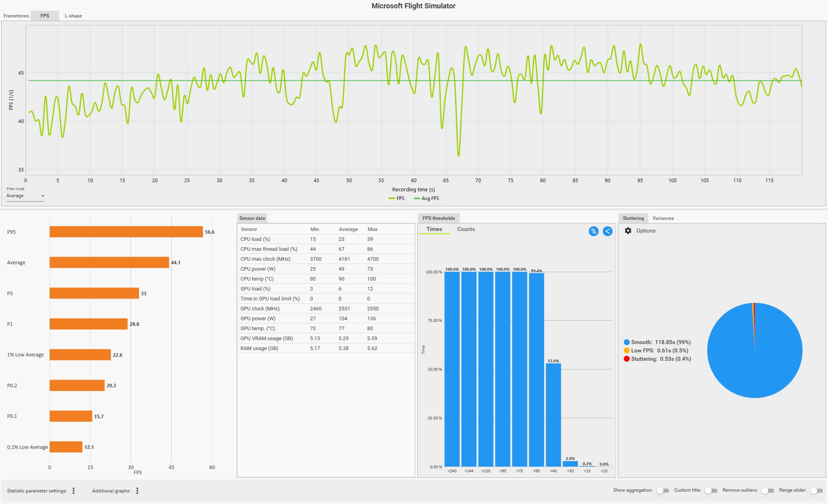The height and width of the screenshot is (504, 828).
Task: Open stuttering Options gear icon
Action: (x=628, y=231)
